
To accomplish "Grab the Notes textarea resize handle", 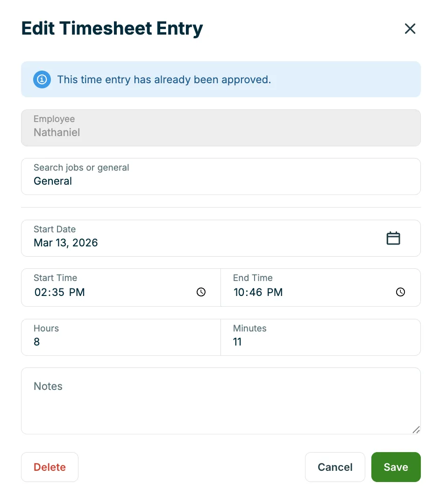I will (416, 430).
